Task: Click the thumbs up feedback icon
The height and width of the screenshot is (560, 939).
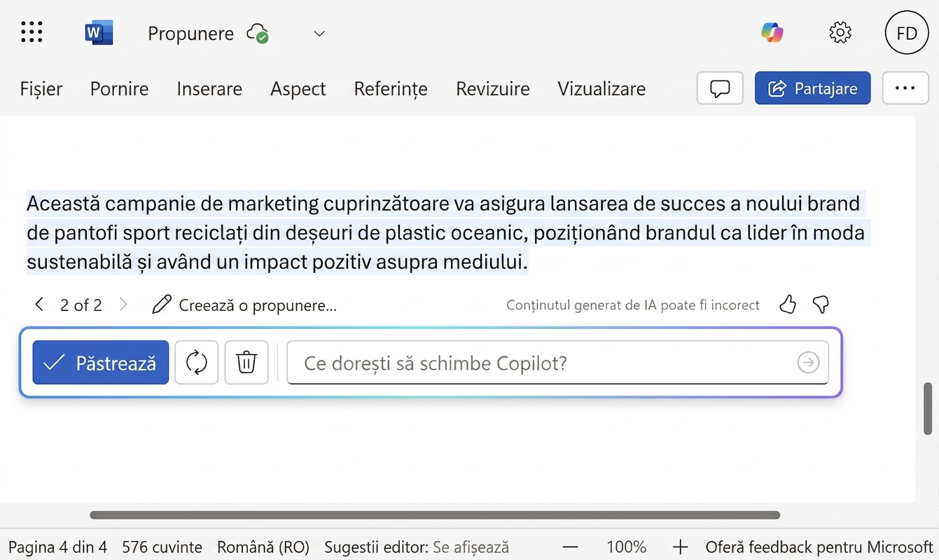Action: tap(788, 304)
